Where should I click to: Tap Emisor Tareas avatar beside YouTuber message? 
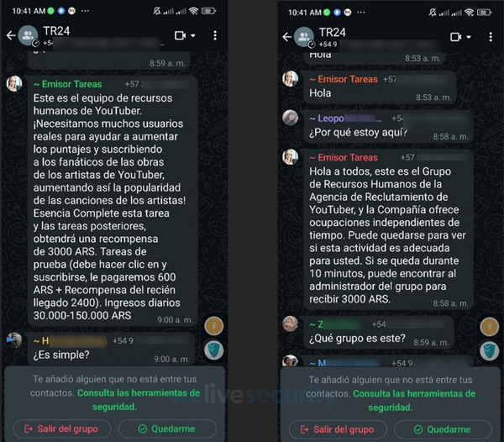click(x=14, y=84)
